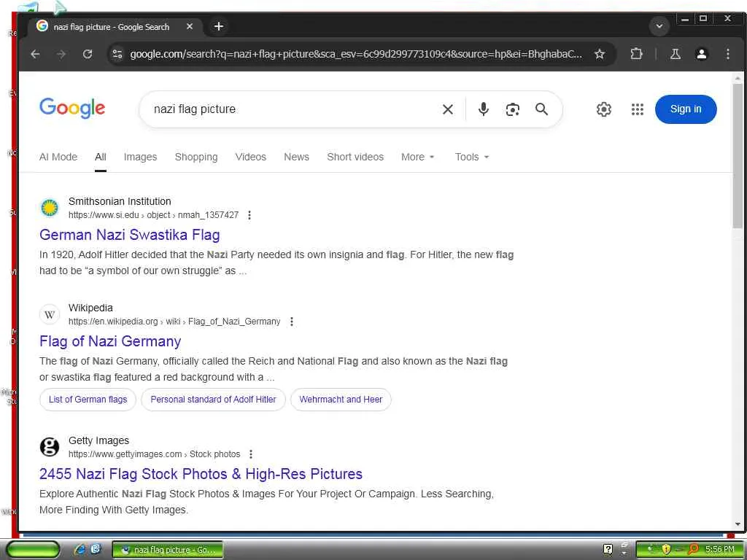Switch to Shopping tab
The width and height of the screenshot is (747, 560).
(x=196, y=157)
